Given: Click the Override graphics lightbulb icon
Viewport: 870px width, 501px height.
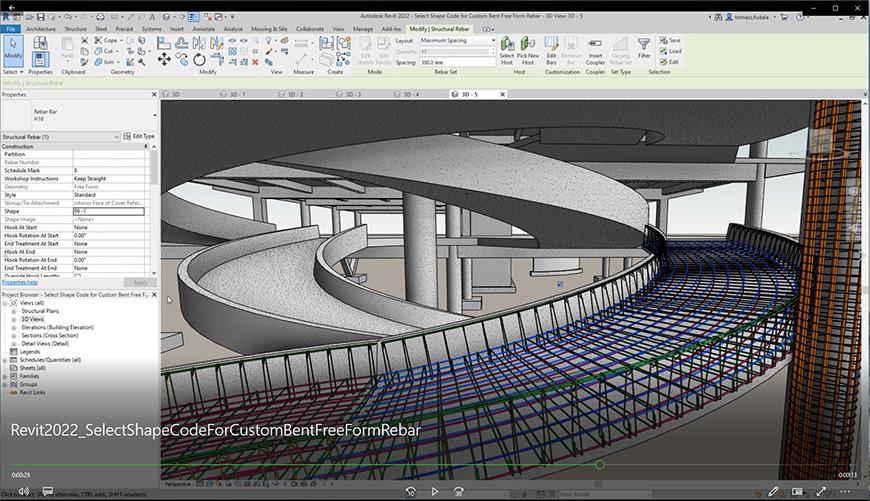Looking at the screenshot, I should (x=269, y=41).
